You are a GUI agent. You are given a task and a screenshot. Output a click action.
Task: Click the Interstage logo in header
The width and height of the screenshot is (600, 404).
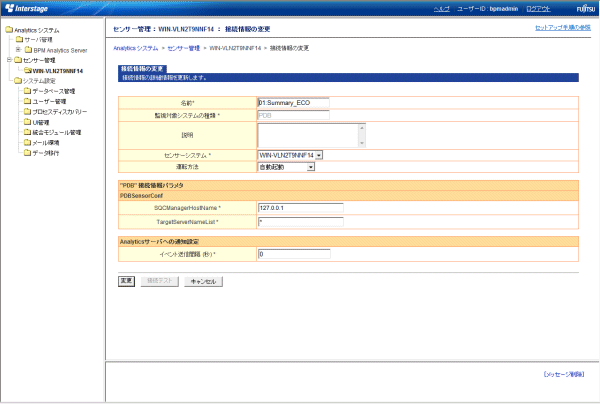pos(26,8)
